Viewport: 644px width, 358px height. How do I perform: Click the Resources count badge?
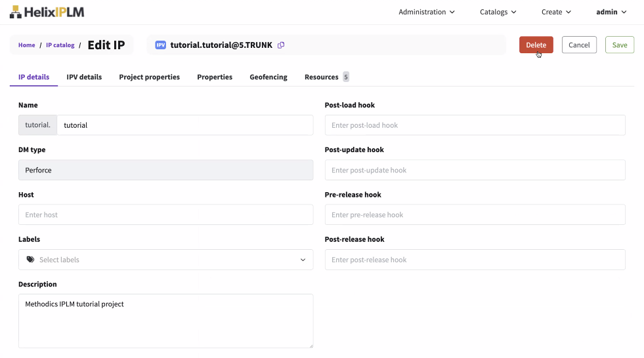[x=346, y=77]
